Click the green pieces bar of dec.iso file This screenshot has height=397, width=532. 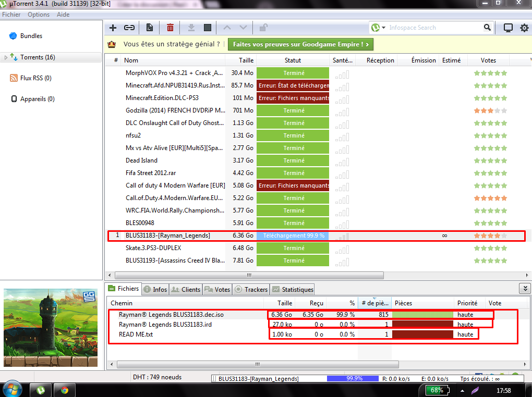422,315
